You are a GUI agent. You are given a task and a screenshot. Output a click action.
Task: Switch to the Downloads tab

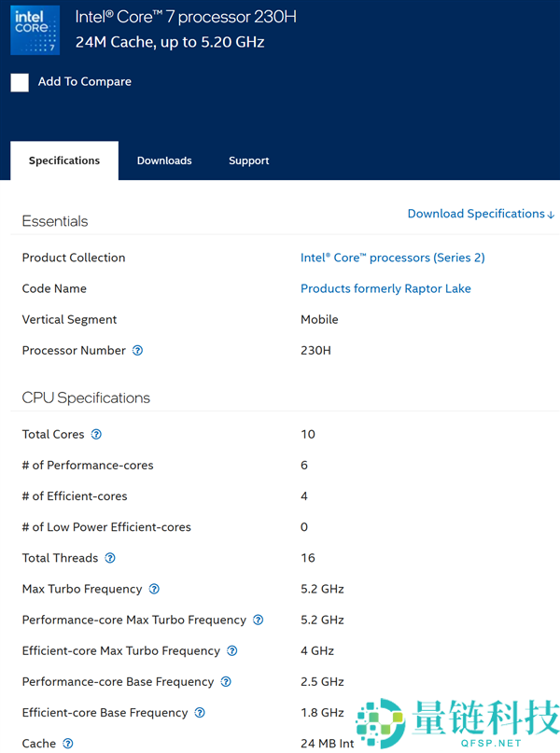pyautogui.click(x=164, y=160)
